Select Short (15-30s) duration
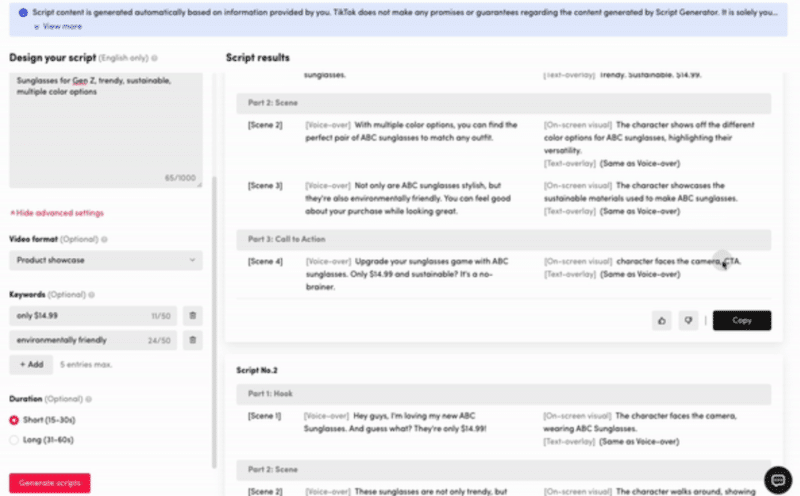The height and width of the screenshot is (496, 800). pyautogui.click(x=14, y=420)
